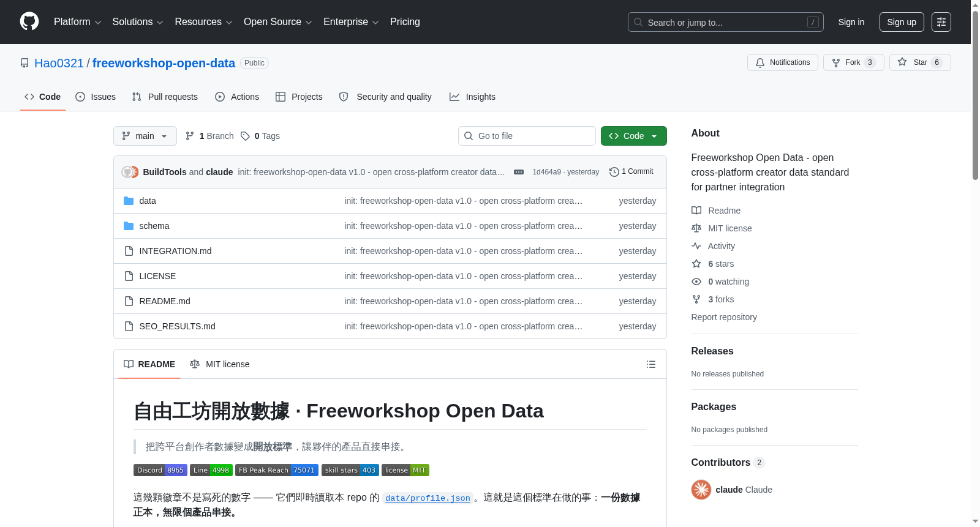Click the forks icon in About sidebar
Screen dimensions: 980x527
[696, 299]
